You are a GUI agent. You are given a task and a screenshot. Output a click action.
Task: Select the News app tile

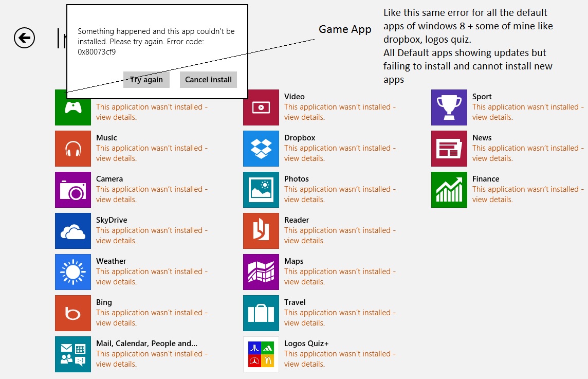coord(449,149)
